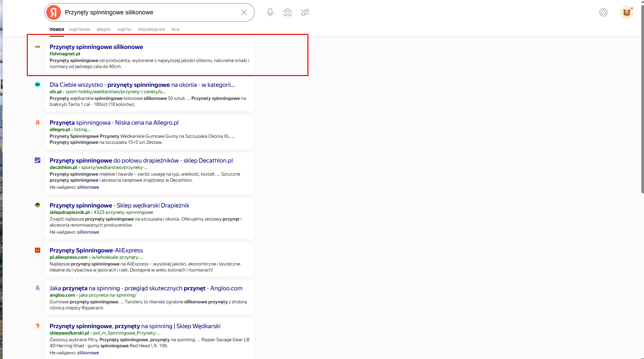Open Angloo.com result Jaka przynęta na spinning
This screenshot has width=644, height=359.
click(x=146, y=288)
